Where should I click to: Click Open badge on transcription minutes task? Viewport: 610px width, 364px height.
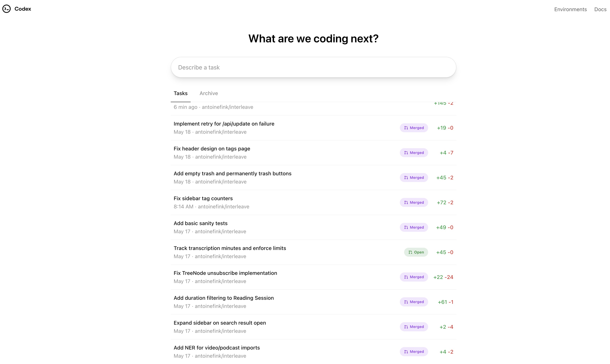[x=416, y=252]
